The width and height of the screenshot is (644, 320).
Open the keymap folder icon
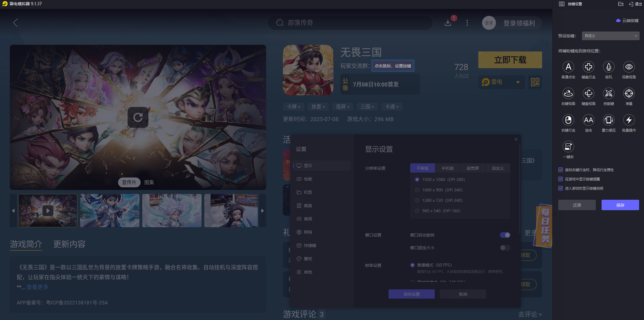pos(621,4)
